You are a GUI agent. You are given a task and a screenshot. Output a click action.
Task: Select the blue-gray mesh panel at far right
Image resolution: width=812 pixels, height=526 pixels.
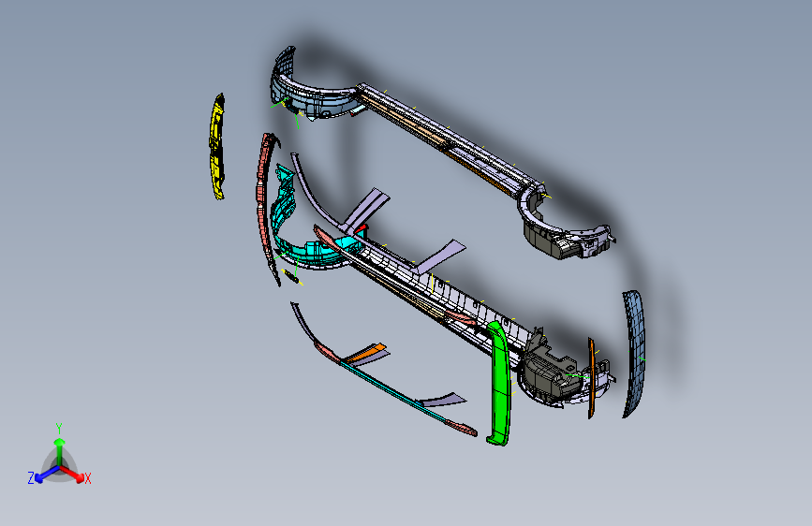click(634, 354)
